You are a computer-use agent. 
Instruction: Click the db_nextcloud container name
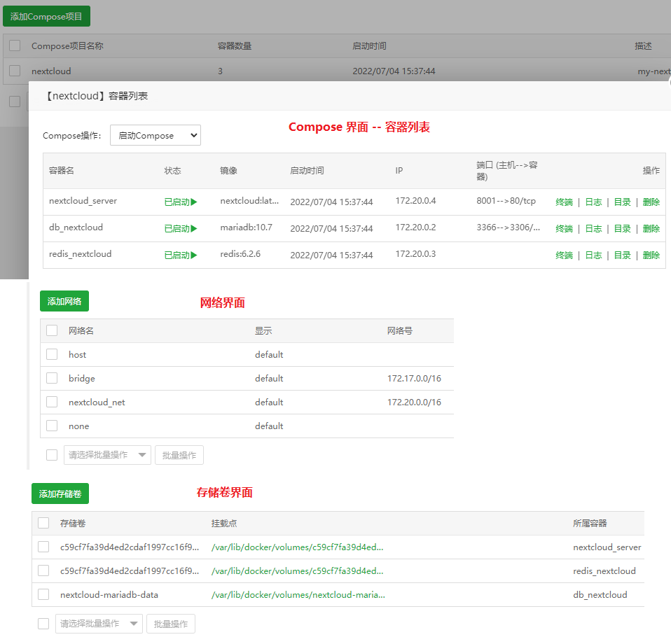click(x=76, y=227)
